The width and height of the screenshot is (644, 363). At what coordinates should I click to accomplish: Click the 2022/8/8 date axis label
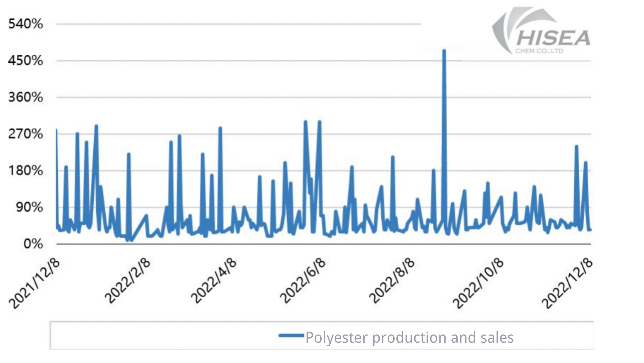(x=391, y=281)
